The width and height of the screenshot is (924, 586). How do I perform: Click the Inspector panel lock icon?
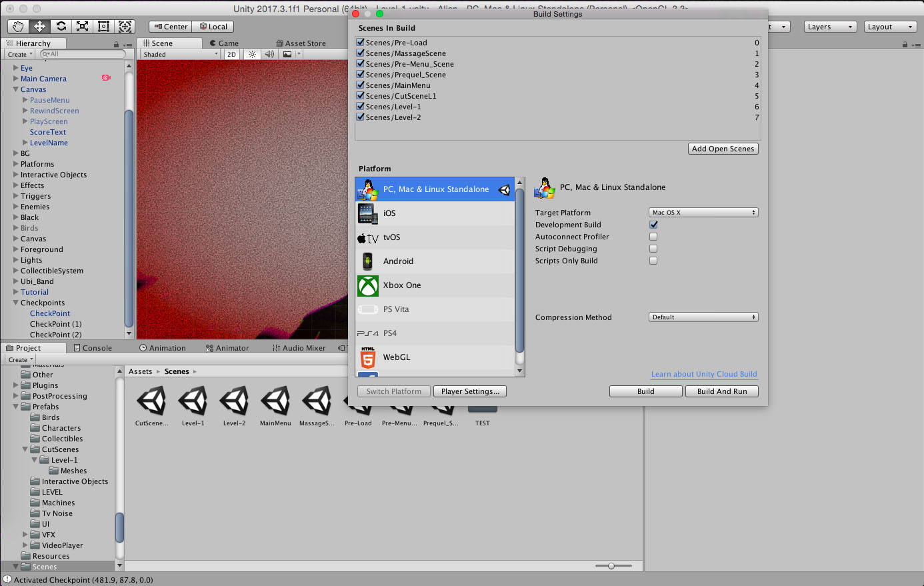point(905,45)
